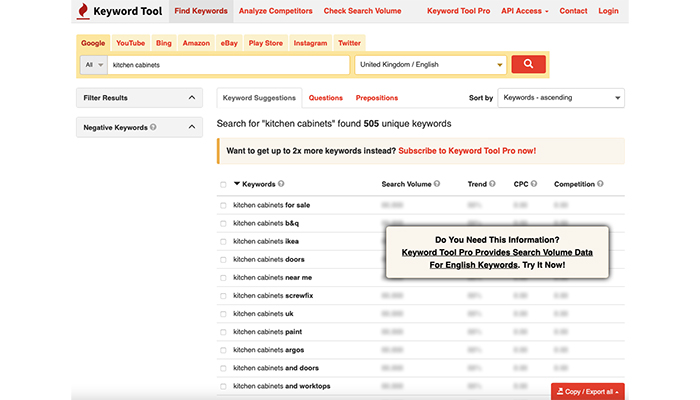This screenshot has height=400, width=700.
Task: Click the 'kitchen cabinets' search field
Action: point(228,65)
